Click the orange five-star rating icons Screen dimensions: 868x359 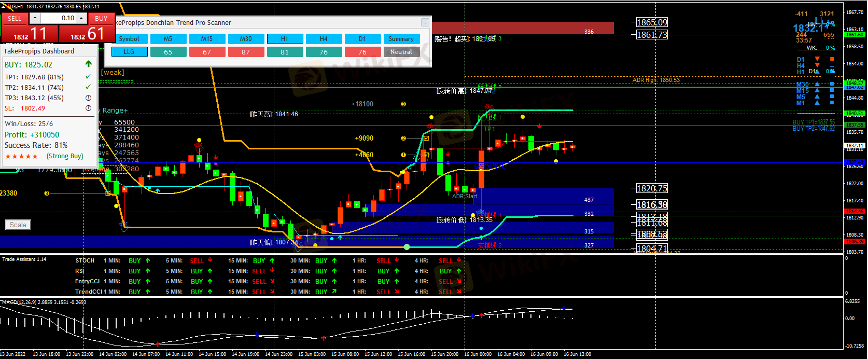point(21,156)
